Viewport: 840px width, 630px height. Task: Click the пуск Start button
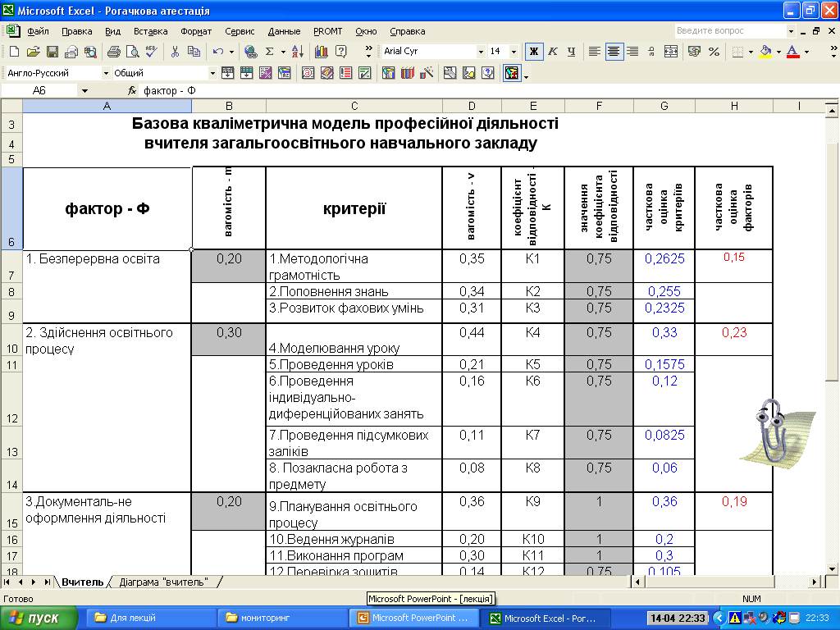39,618
